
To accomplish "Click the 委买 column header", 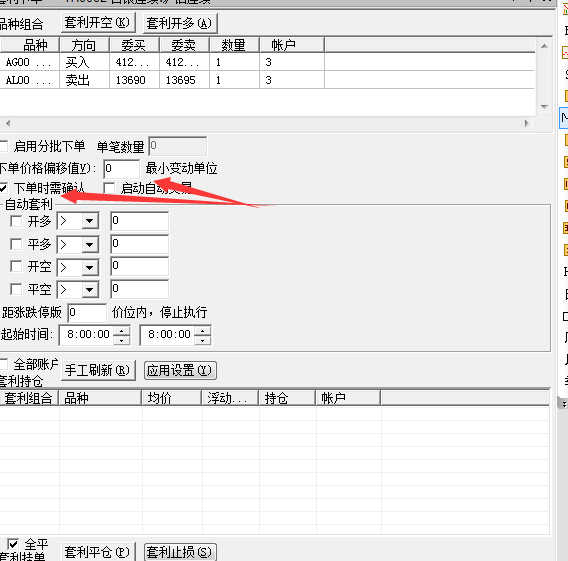I will (x=134, y=45).
